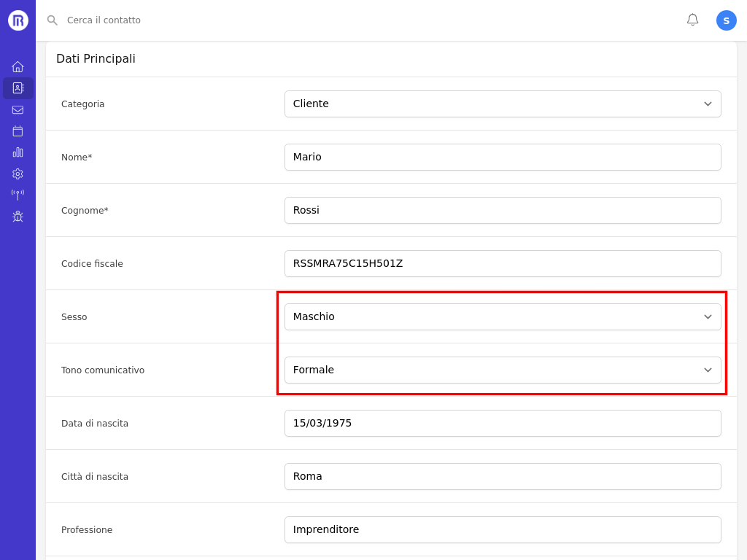Select the Data di nascita field
This screenshot has height=560, width=747.
click(x=502, y=423)
